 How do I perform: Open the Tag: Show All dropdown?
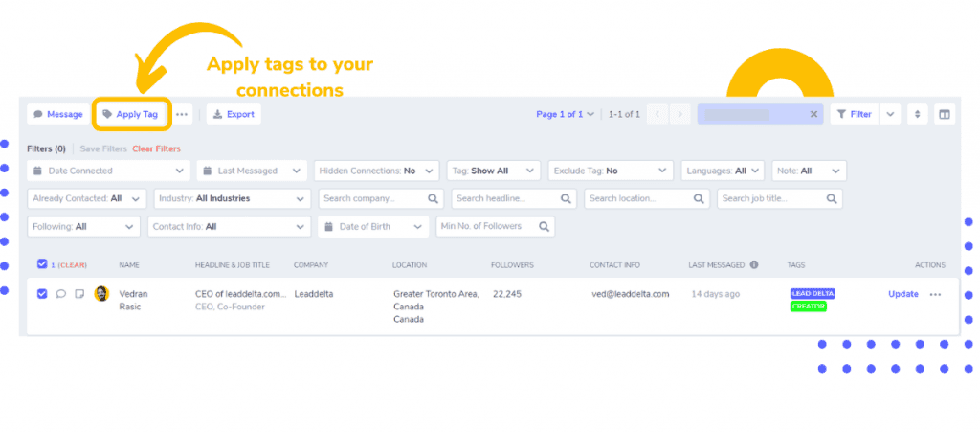pyautogui.click(x=494, y=171)
